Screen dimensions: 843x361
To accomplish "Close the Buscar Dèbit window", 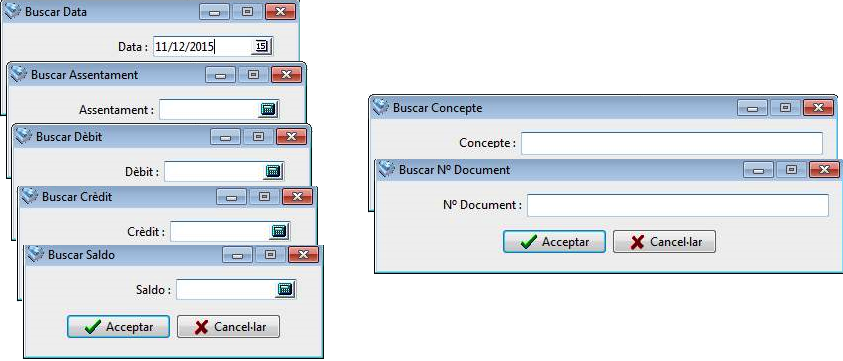I will pyautogui.click(x=291, y=137).
